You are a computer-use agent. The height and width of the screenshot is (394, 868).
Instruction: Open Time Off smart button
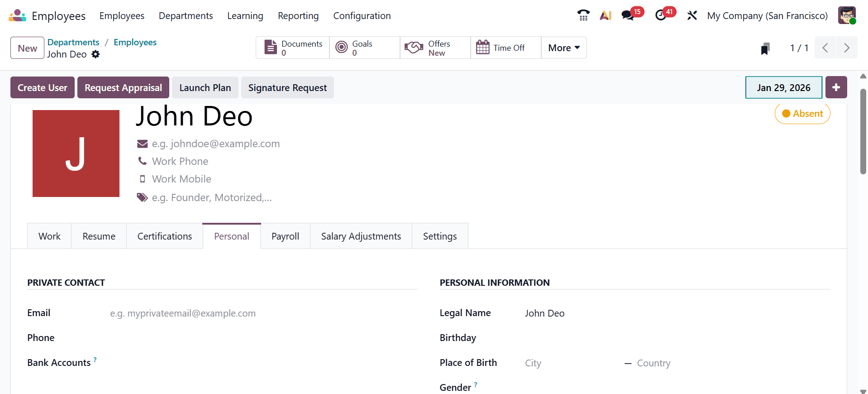tap(506, 48)
